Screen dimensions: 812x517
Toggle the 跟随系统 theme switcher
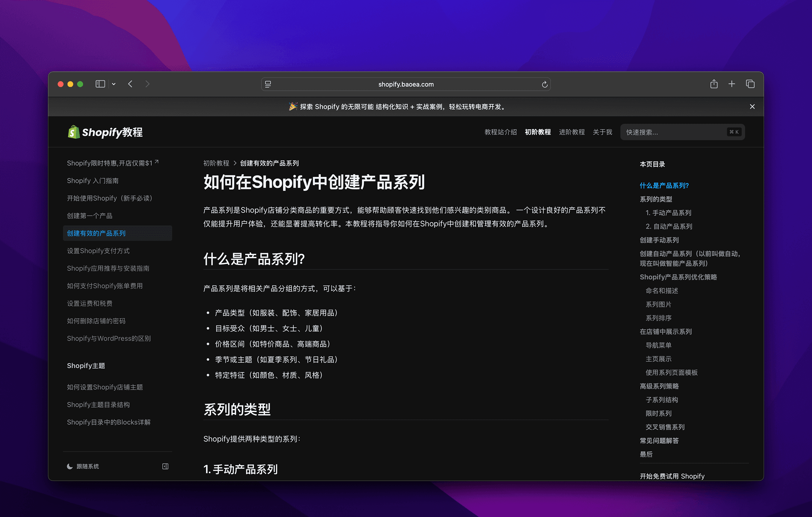pos(83,466)
